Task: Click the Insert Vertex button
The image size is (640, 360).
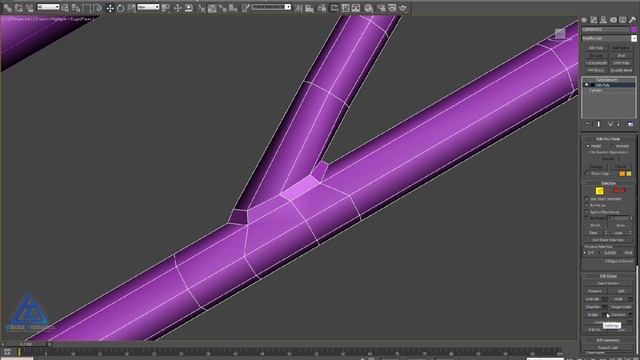Action: point(608,283)
